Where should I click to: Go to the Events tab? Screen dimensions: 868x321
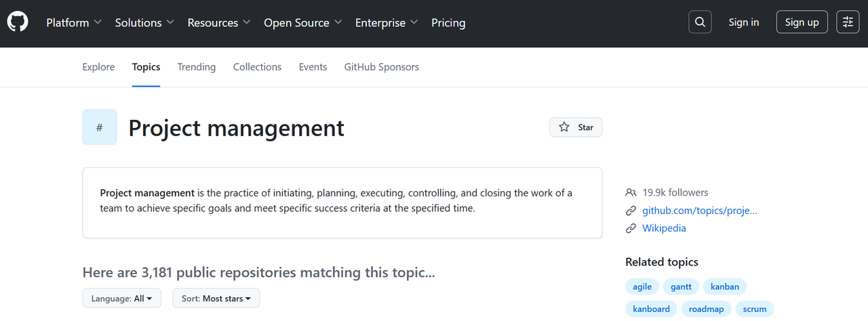(x=313, y=67)
